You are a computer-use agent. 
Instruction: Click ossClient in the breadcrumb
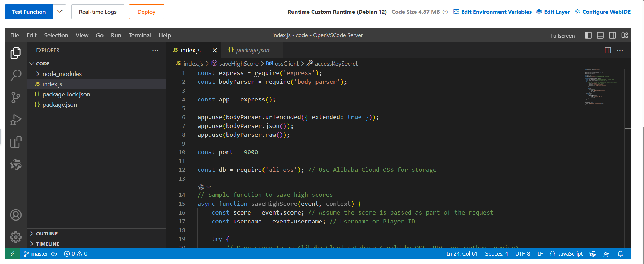[x=286, y=64]
